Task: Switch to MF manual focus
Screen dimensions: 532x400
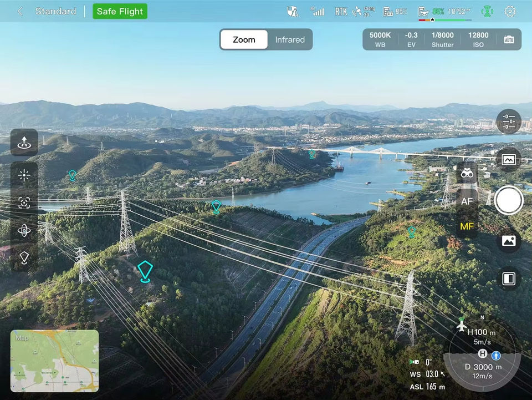Action: [467, 226]
